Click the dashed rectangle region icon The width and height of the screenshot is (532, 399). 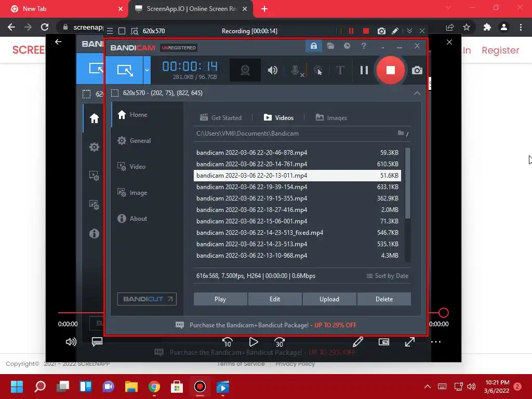[115, 93]
